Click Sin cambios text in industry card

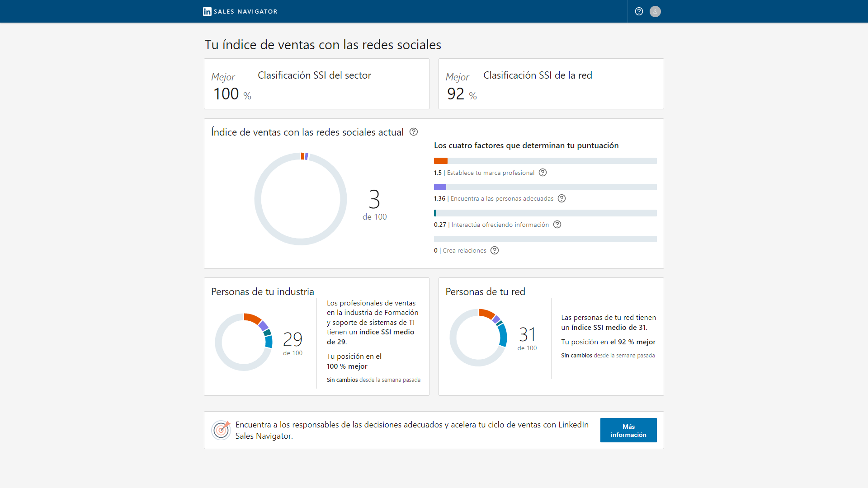click(x=342, y=380)
